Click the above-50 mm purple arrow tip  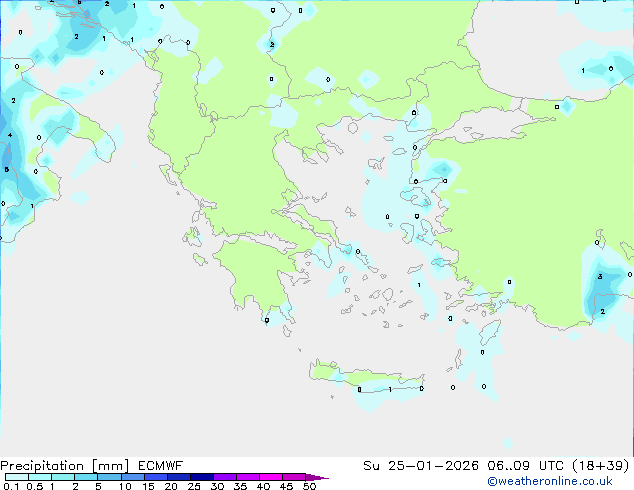(x=317, y=477)
